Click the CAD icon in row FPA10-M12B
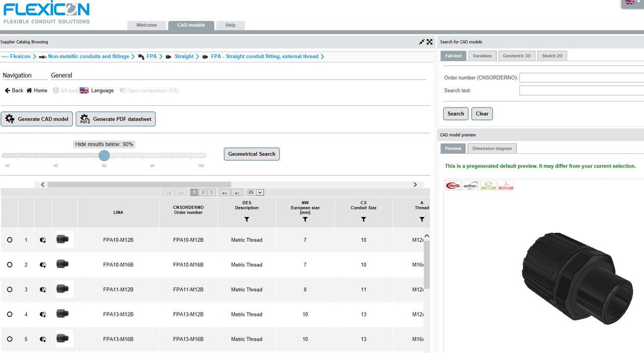The width and height of the screenshot is (644, 353). tap(43, 240)
